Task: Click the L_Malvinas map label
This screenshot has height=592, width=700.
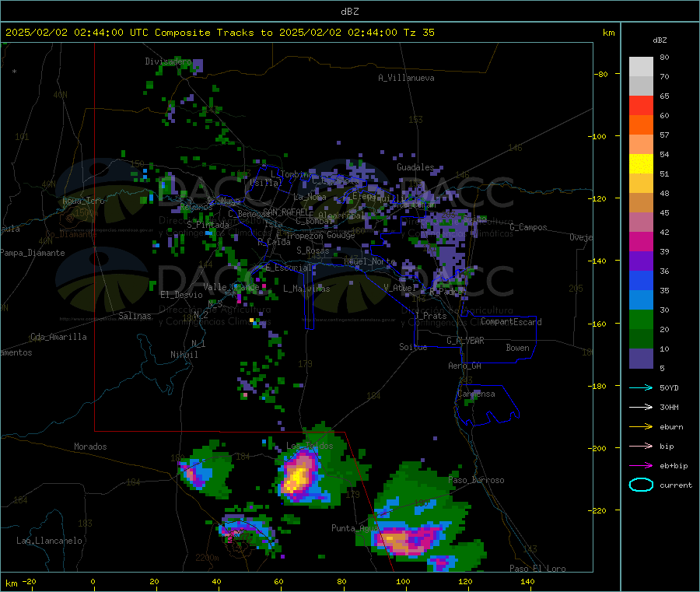Action: tap(306, 289)
